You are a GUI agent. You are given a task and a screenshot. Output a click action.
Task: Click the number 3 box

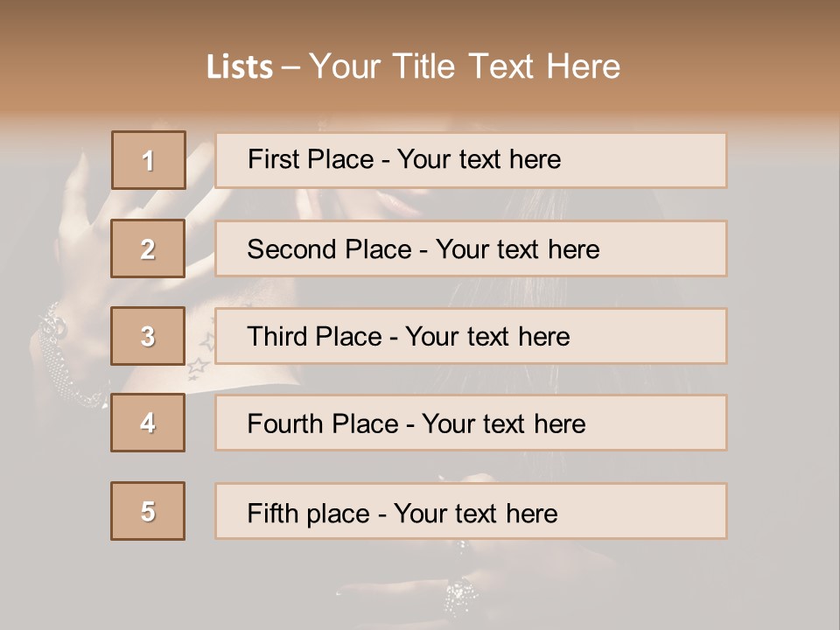tap(148, 336)
